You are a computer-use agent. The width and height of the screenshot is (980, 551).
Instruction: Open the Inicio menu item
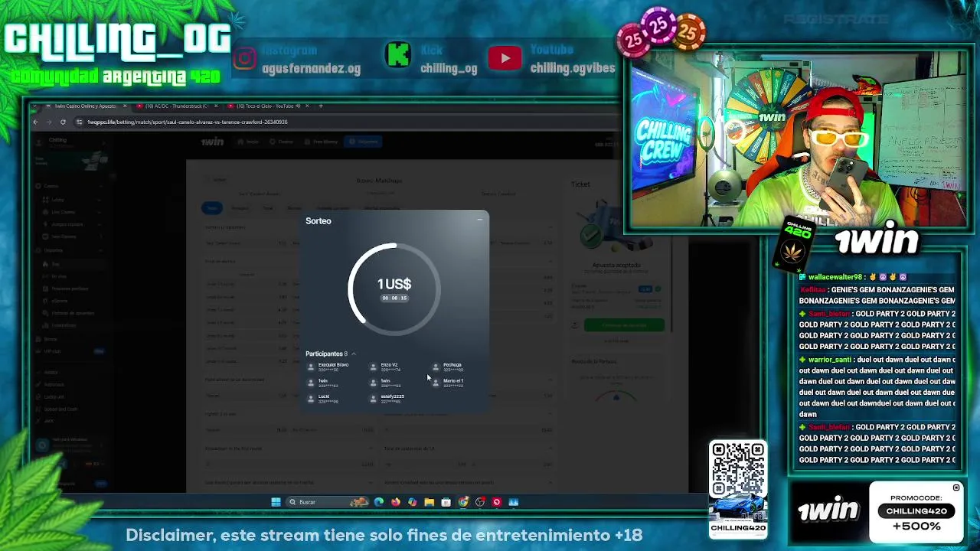coord(248,142)
